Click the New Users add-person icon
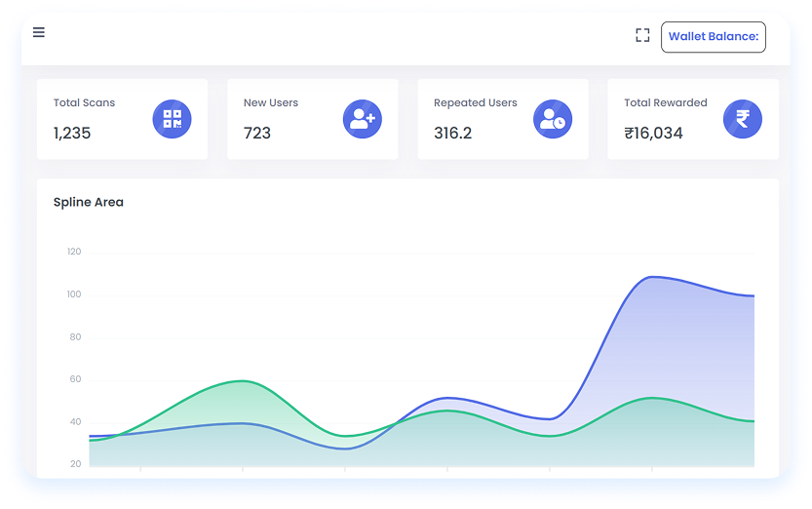Viewport: 812px width, 509px height. point(362,119)
